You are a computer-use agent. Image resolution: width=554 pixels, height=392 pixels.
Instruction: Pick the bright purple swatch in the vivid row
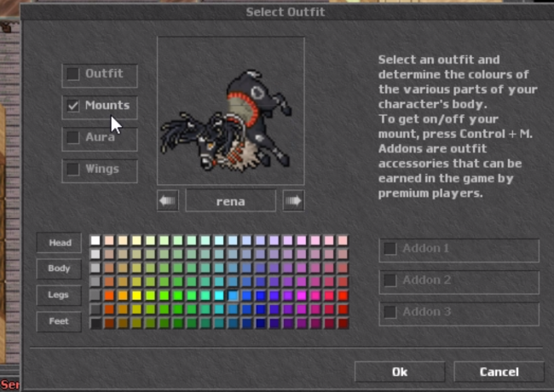click(x=287, y=296)
